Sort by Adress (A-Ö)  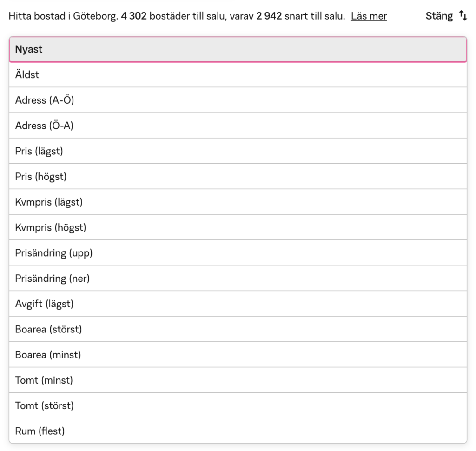coord(238,100)
